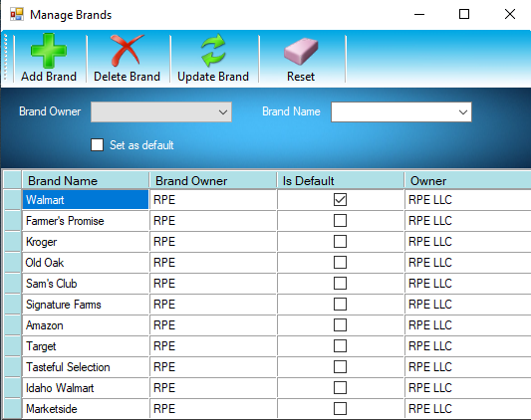Select the Idaho Walmart cell
Viewport: 531px width, 420px height.
pyautogui.click(x=86, y=388)
